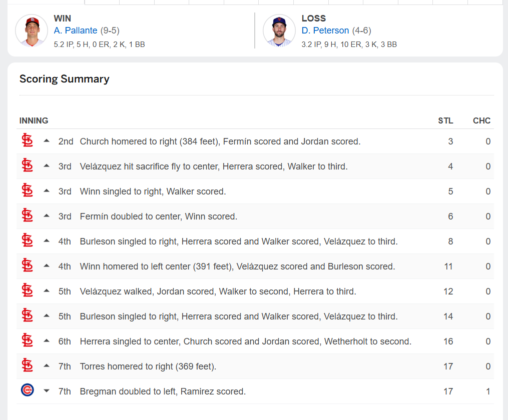Select the Fermín doubled to center play

pyautogui.click(x=159, y=216)
